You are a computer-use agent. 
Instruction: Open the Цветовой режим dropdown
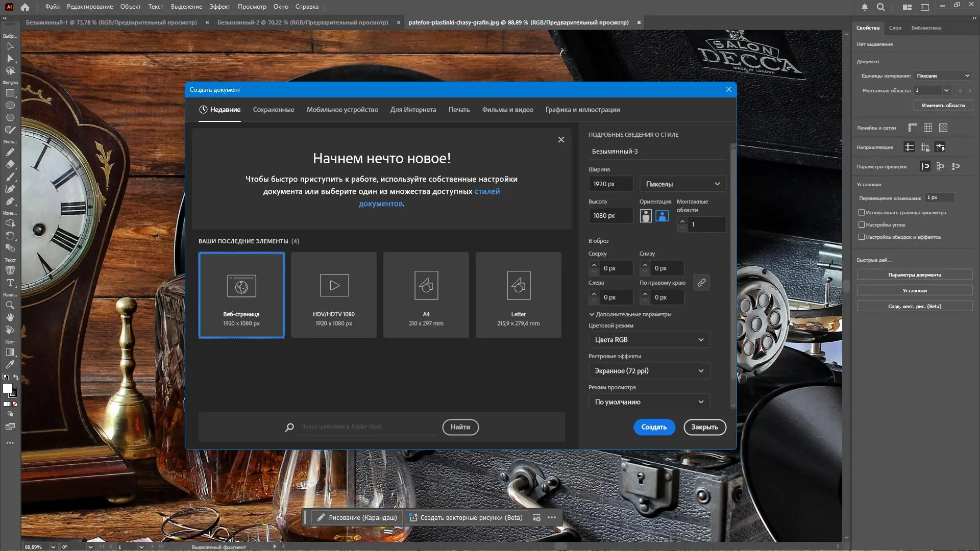point(648,340)
